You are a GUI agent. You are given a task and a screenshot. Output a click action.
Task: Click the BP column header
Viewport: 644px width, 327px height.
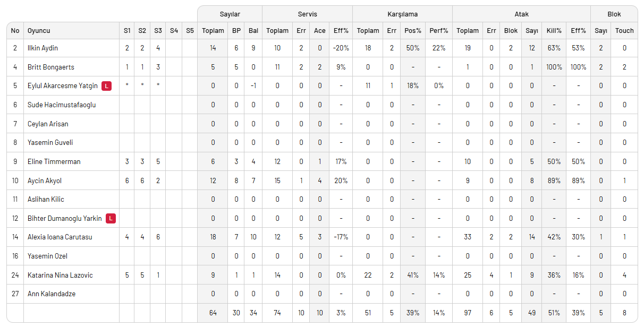point(236,31)
